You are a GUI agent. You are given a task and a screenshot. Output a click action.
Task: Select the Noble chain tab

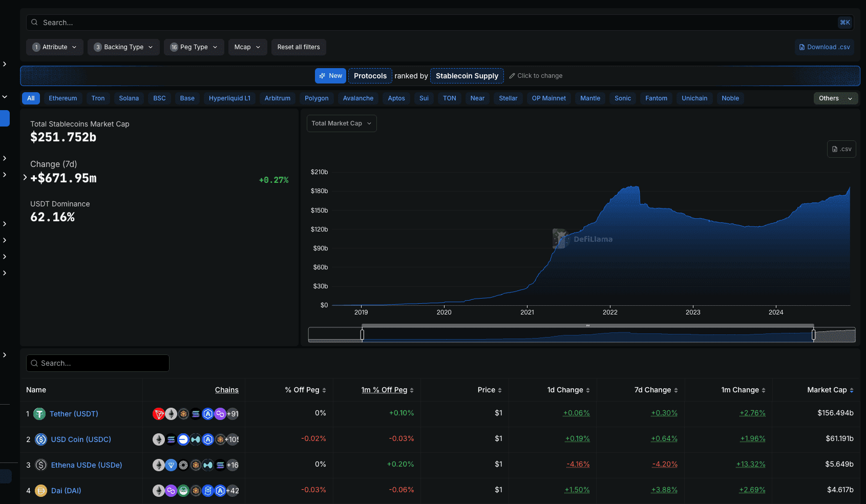pos(730,98)
